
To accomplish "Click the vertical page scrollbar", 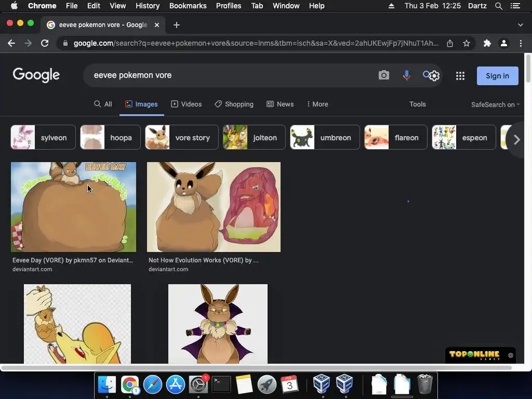I will click(x=528, y=68).
